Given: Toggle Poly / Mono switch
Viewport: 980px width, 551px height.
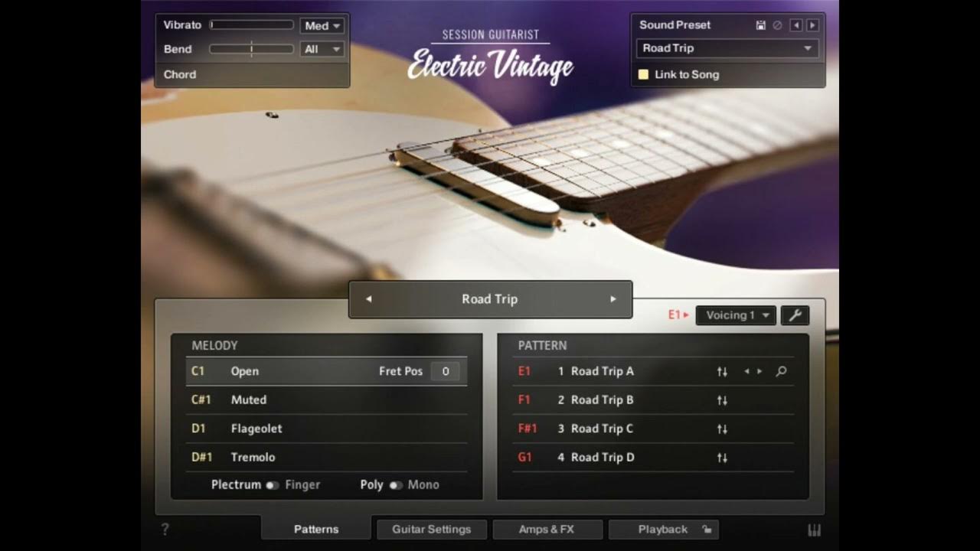Looking at the screenshot, I should (395, 485).
